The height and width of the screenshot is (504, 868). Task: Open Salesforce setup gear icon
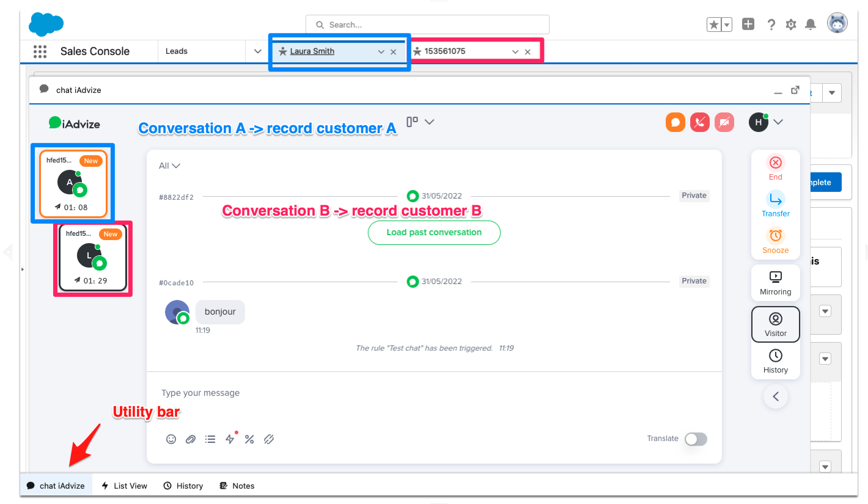(790, 24)
